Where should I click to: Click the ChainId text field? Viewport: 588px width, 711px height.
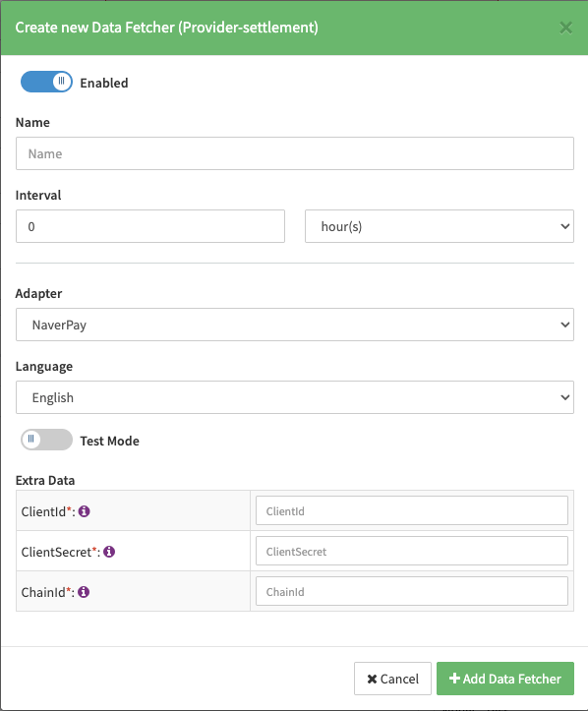(x=412, y=591)
